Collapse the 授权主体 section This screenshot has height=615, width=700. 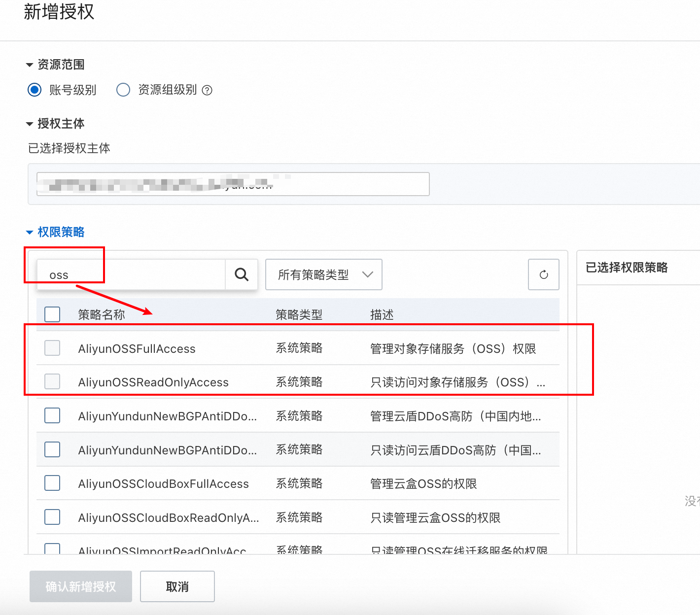tap(30, 124)
